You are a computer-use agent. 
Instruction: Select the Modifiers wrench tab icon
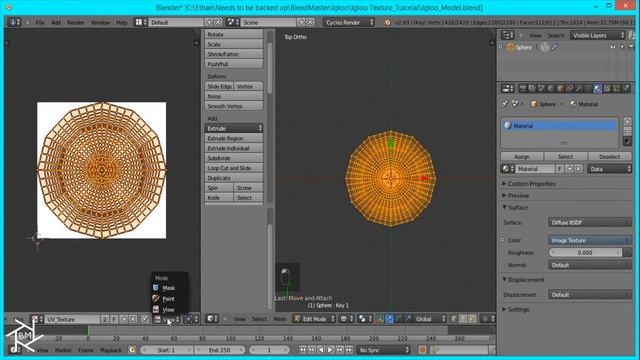coord(579,88)
